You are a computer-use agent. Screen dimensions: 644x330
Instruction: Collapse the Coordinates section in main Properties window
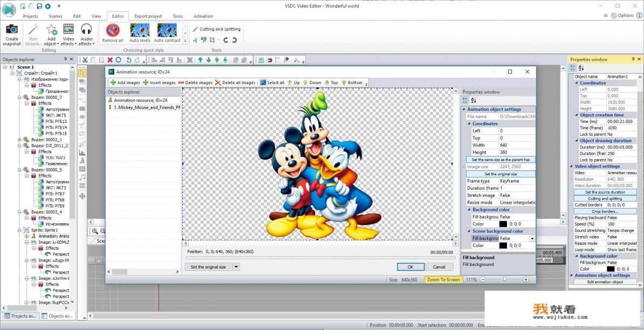pos(577,83)
